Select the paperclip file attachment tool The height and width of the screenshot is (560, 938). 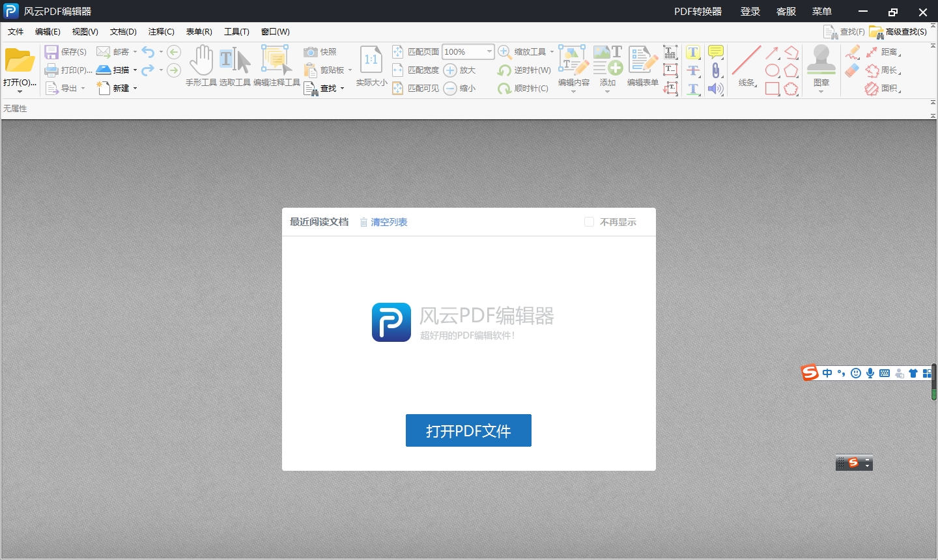716,70
